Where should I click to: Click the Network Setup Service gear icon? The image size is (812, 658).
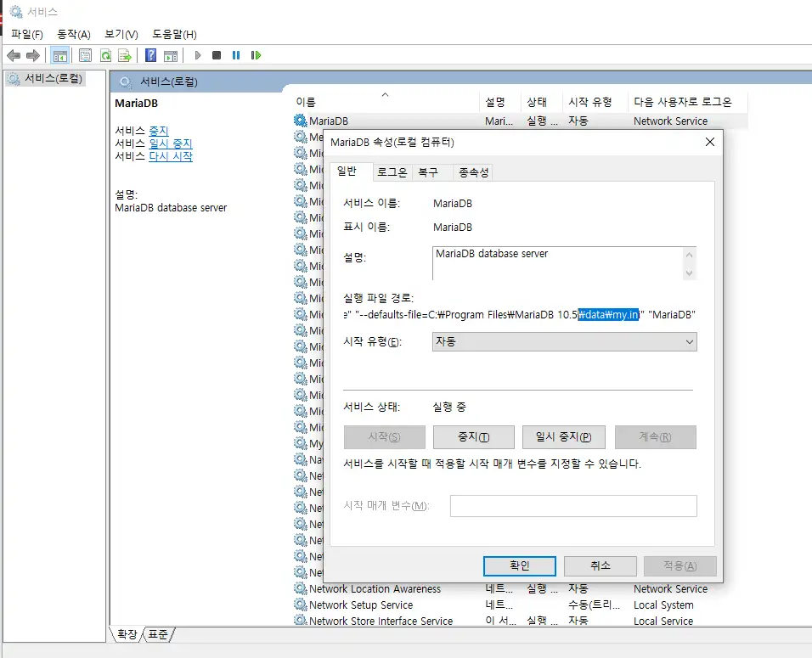[x=301, y=605]
